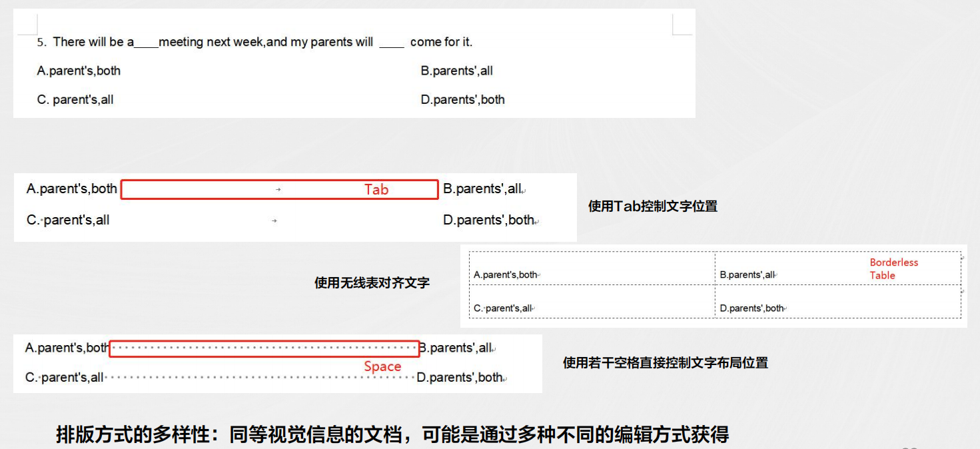The image size is (980, 449).
Task: Click the red 'Borderless Table' text
Action: pyautogui.click(x=894, y=269)
